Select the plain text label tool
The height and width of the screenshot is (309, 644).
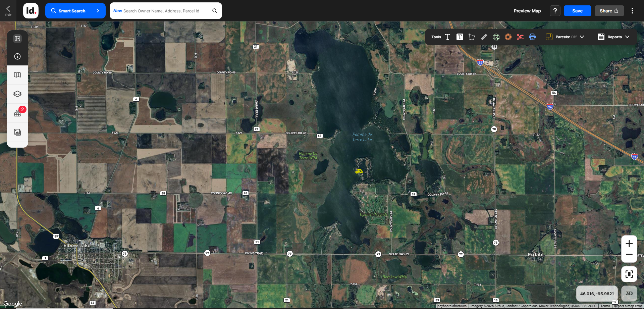[x=447, y=37]
